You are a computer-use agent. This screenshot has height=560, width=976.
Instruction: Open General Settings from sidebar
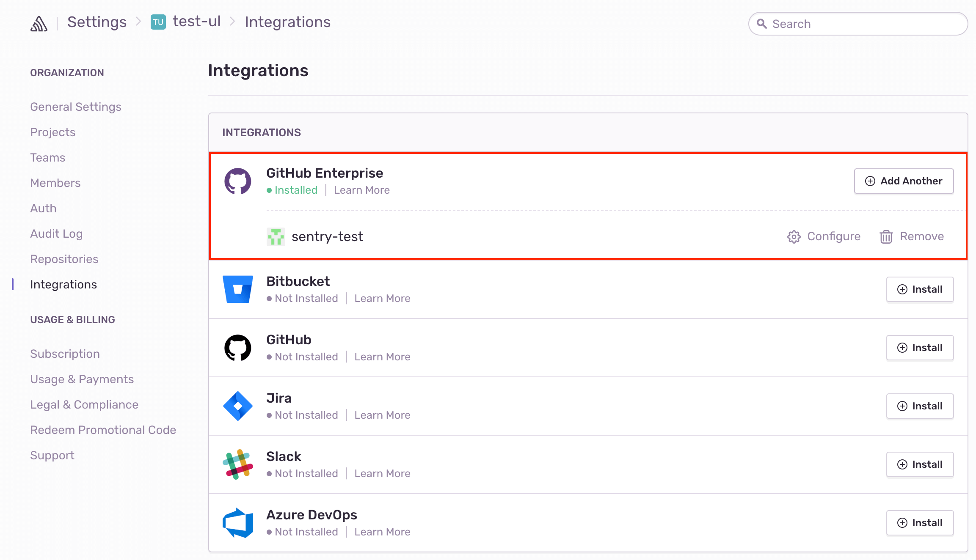coord(76,107)
